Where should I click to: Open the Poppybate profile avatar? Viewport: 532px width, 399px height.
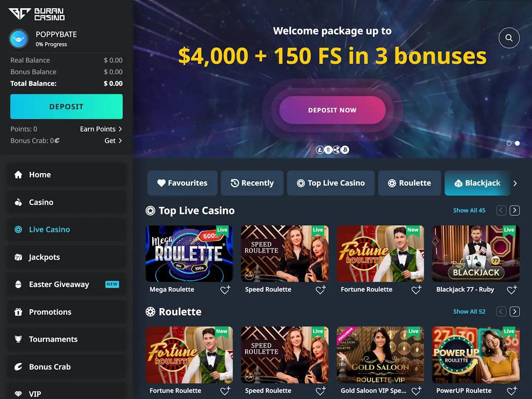pos(19,39)
